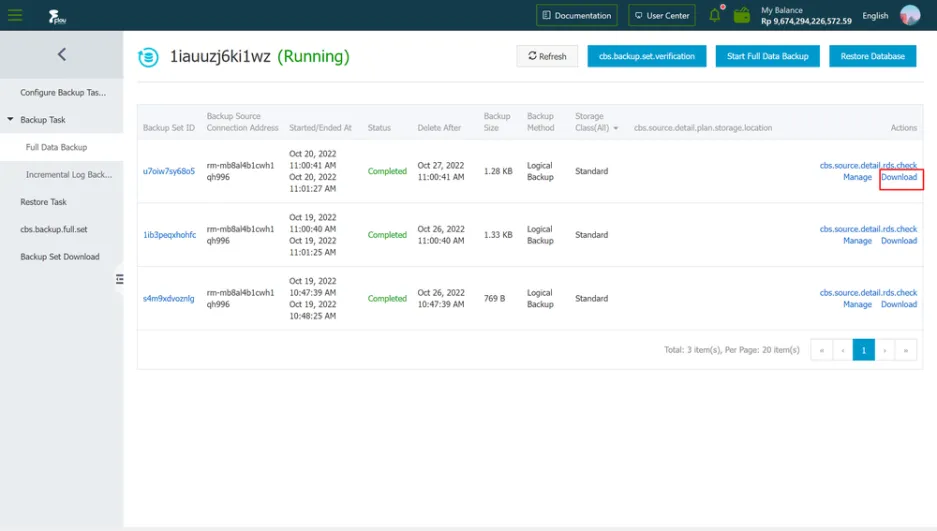Click Completed status of u7oiw7sy68o5 row
This screenshot has width=937, height=531.
click(x=387, y=171)
